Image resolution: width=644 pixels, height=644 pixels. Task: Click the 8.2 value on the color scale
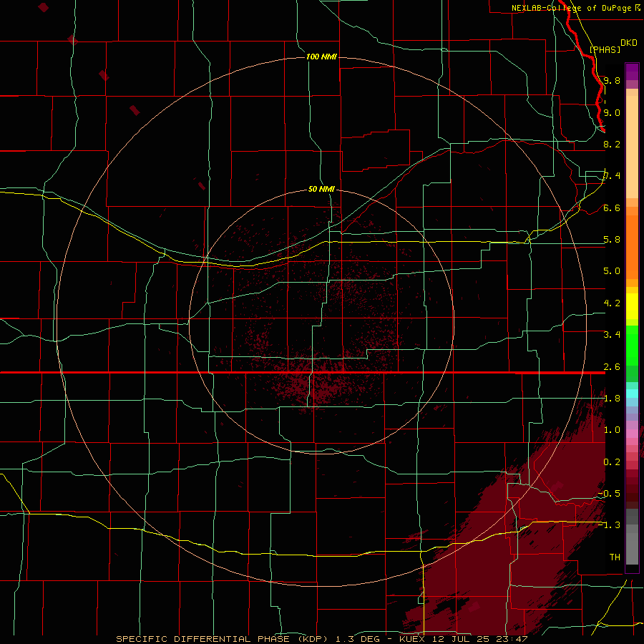tap(612, 144)
